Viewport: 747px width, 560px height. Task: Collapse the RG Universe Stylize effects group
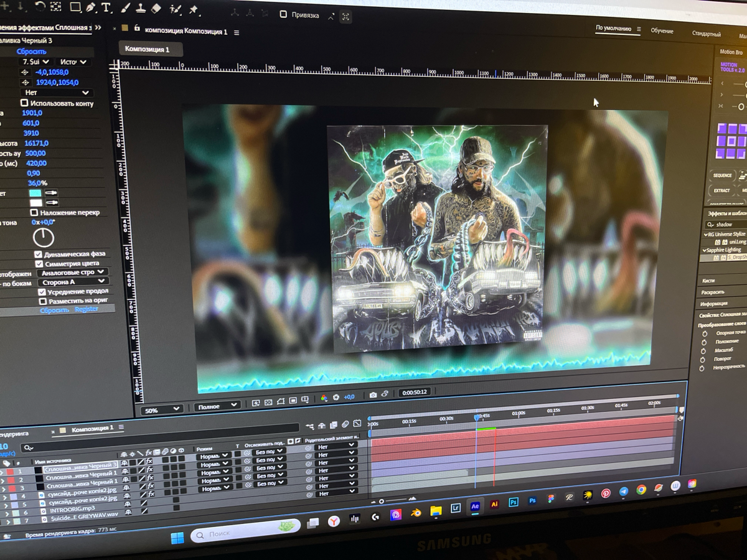tap(705, 235)
